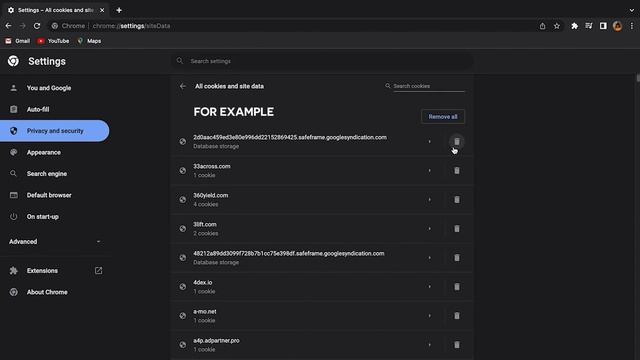Expand details for a-mo.net
Screen dimensions: 640x360
(429, 316)
